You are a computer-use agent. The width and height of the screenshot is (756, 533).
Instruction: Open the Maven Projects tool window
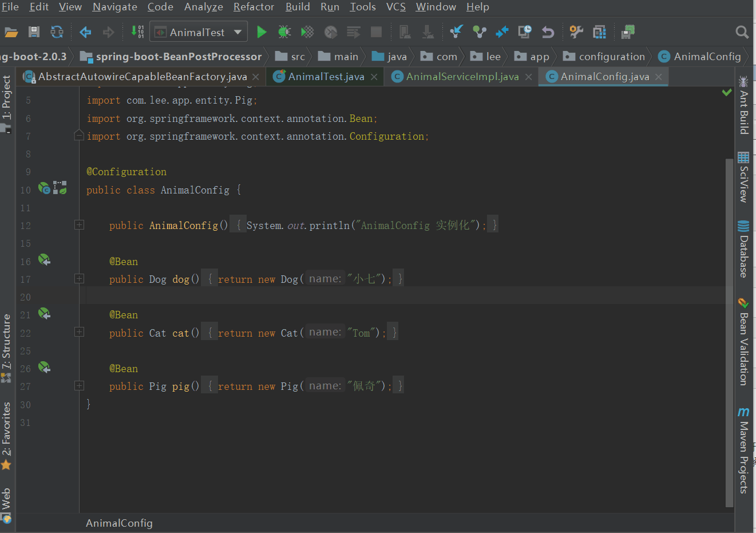tap(743, 450)
